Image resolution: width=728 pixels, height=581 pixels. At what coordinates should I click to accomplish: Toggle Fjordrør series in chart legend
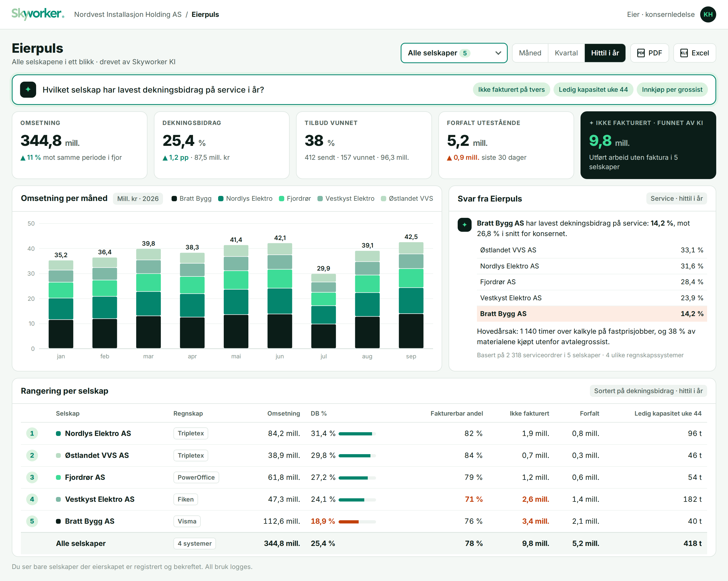click(295, 199)
